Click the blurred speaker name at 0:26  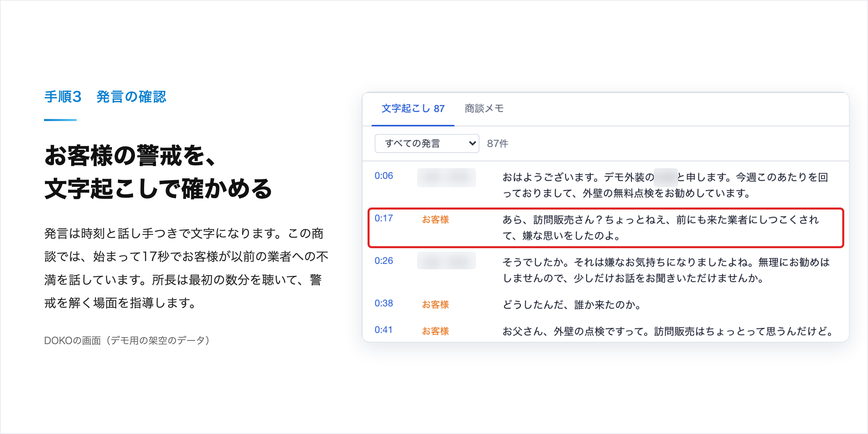pos(446,260)
